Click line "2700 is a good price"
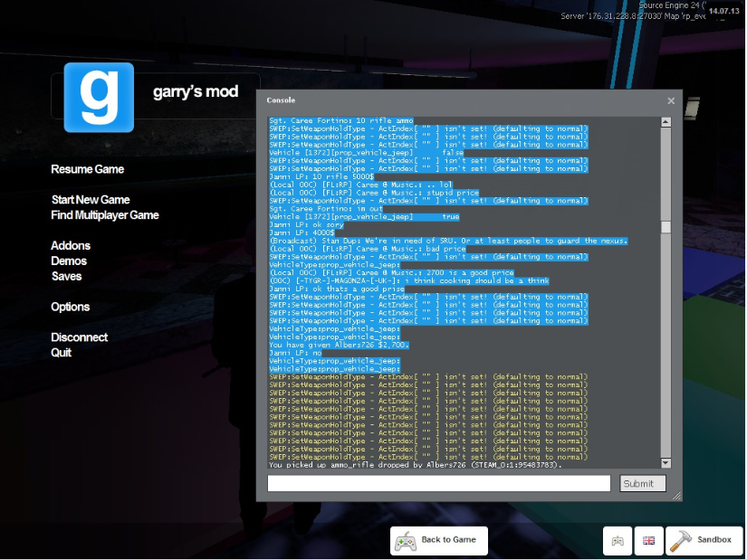This screenshot has height=560, width=747. [391, 273]
